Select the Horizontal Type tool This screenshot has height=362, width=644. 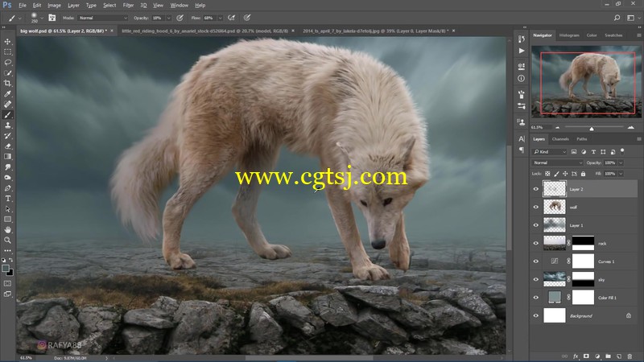tap(8, 199)
